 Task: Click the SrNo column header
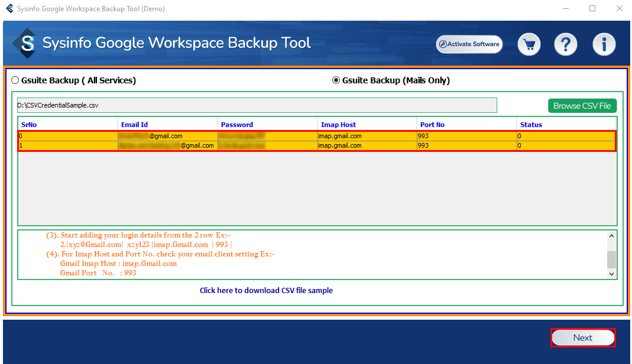29,125
